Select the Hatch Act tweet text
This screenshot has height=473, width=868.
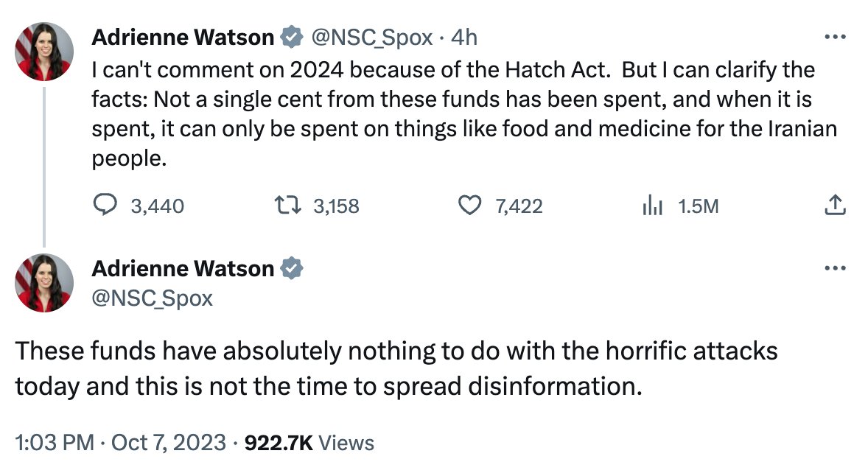click(x=464, y=114)
